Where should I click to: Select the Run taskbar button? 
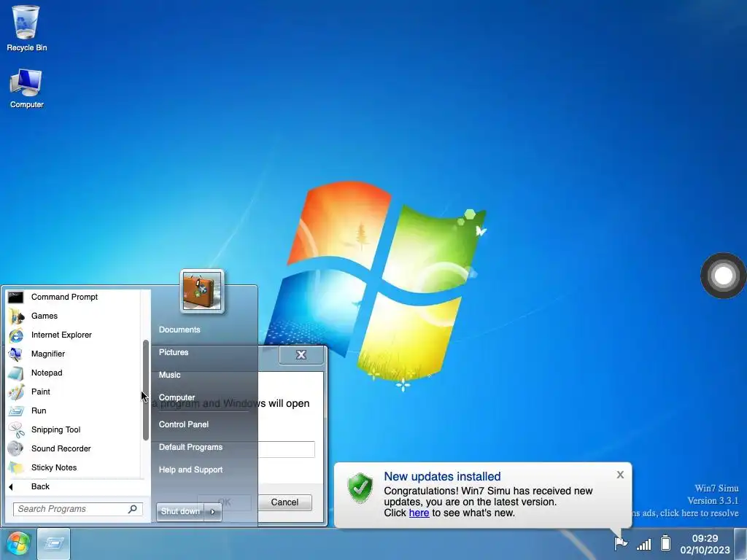point(53,543)
